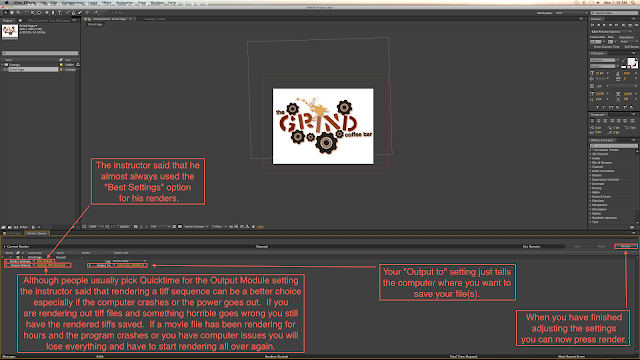The width and height of the screenshot is (640, 360).
Task: Click the loop option icon in Preview panel
Action: [x=630, y=25]
